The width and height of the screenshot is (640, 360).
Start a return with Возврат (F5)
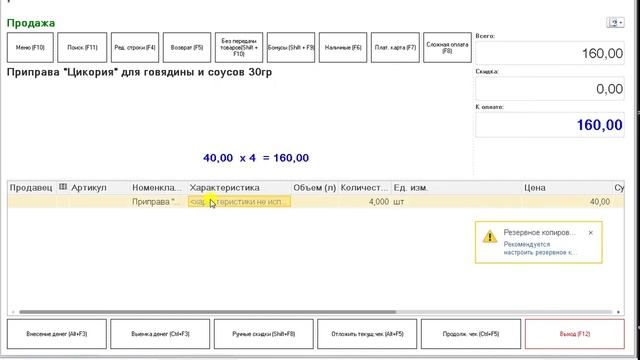click(x=187, y=47)
